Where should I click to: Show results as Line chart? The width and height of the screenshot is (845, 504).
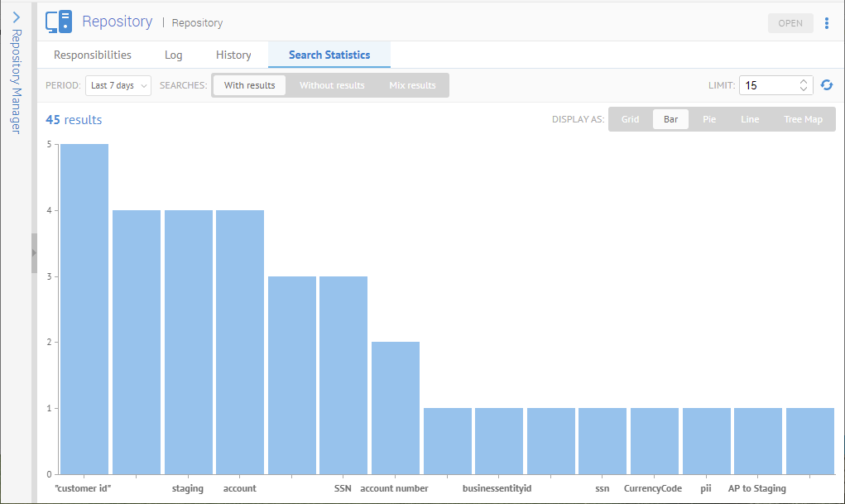pos(750,119)
